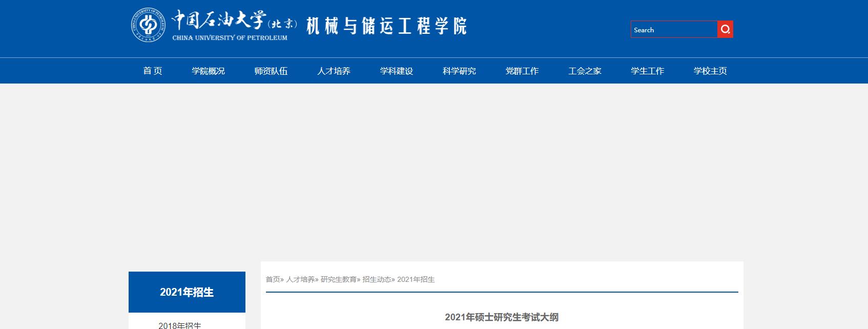Go to 学校主页 from the navigation bar
This screenshot has width=868, height=329.
click(710, 71)
